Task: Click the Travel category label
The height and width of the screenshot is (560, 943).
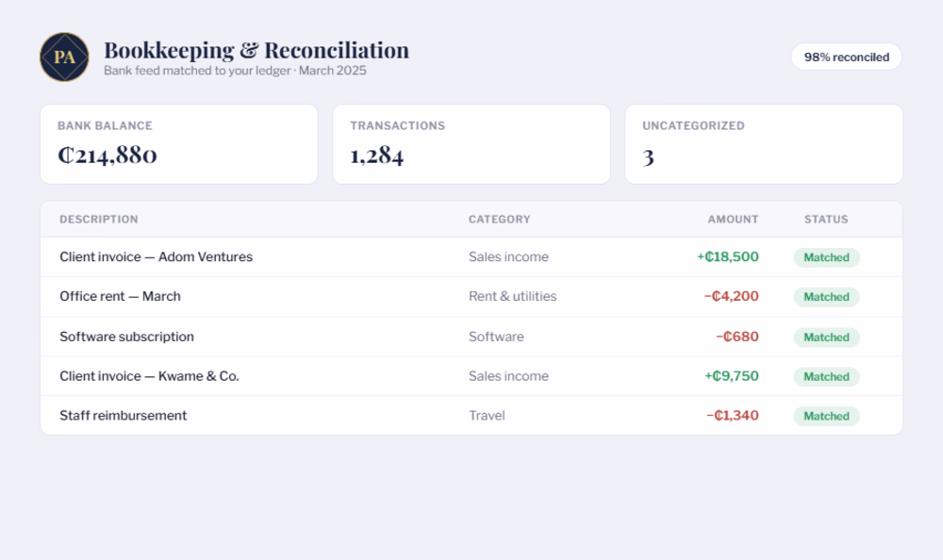Action: (x=487, y=416)
